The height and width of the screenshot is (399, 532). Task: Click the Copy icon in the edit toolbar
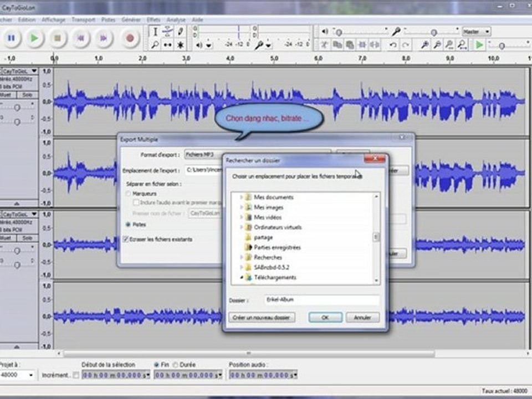pos(337,44)
